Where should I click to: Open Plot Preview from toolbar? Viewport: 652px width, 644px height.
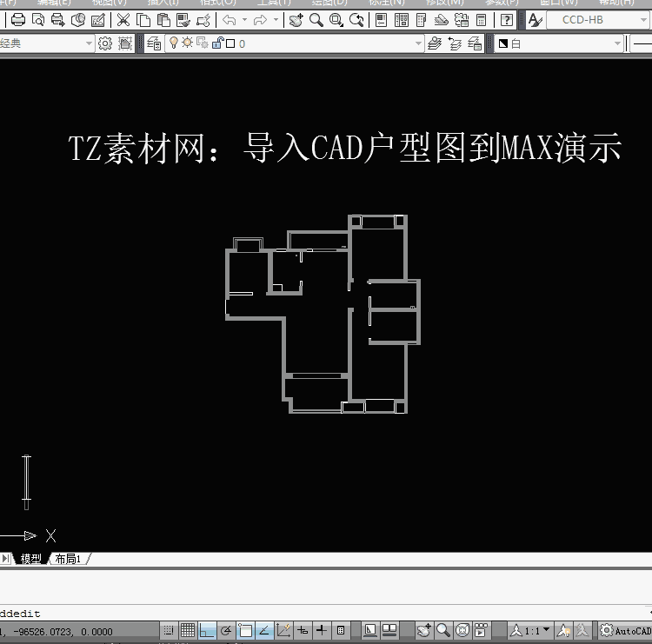(38, 19)
